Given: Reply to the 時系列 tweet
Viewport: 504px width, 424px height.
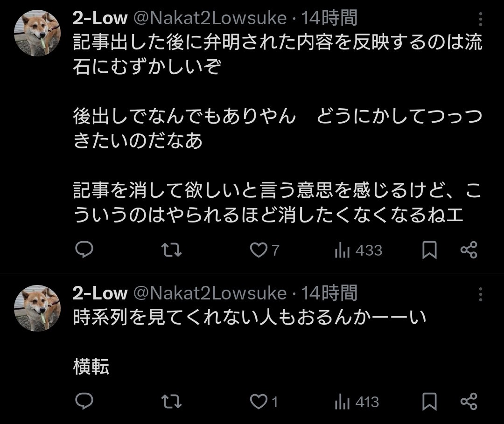Looking at the screenshot, I should [x=84, y=402].
